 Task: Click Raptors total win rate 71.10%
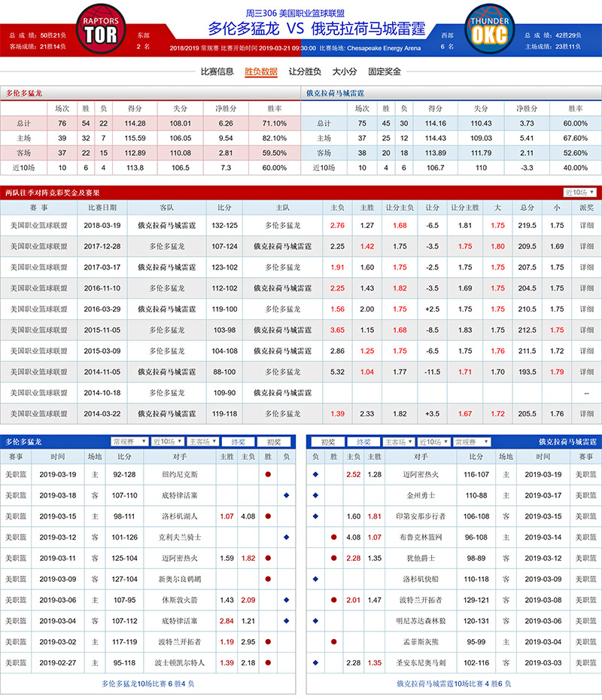(275, 123)
